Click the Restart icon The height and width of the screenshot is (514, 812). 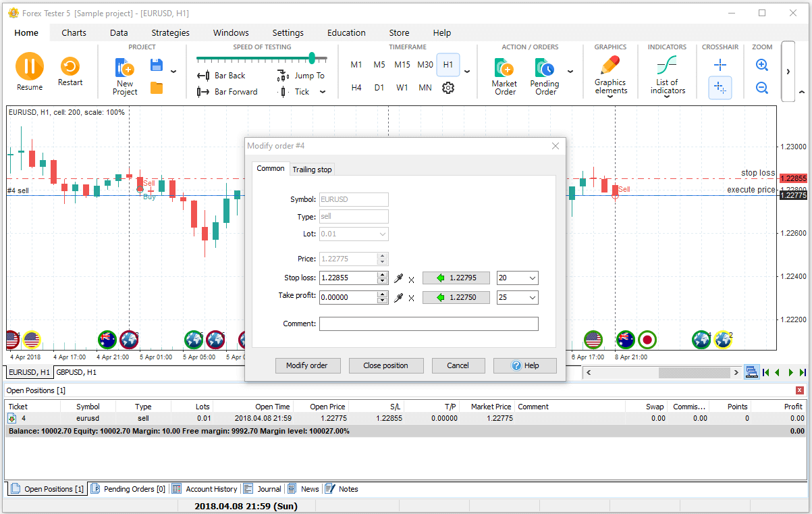[x=70, y=66]
